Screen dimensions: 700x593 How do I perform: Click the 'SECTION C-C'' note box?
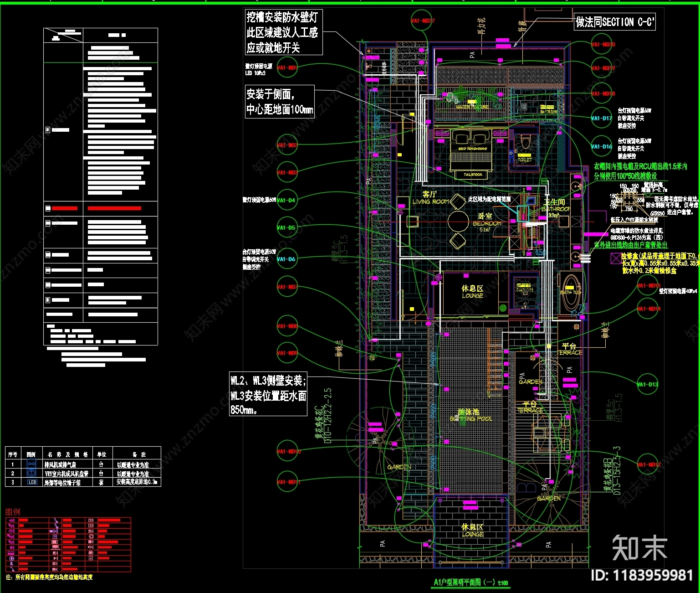614,22
